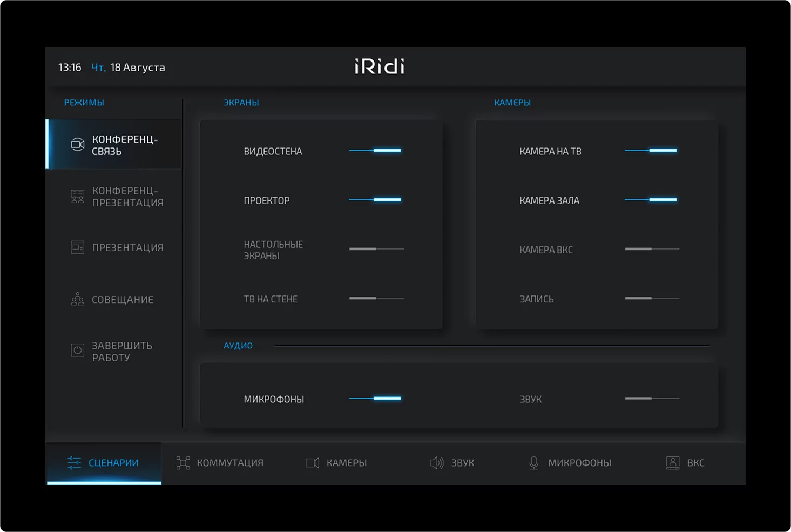Click the Коммутация routing icon in bottom bar
Viewport: 791px width, 532px height.
tap(182, 463)
